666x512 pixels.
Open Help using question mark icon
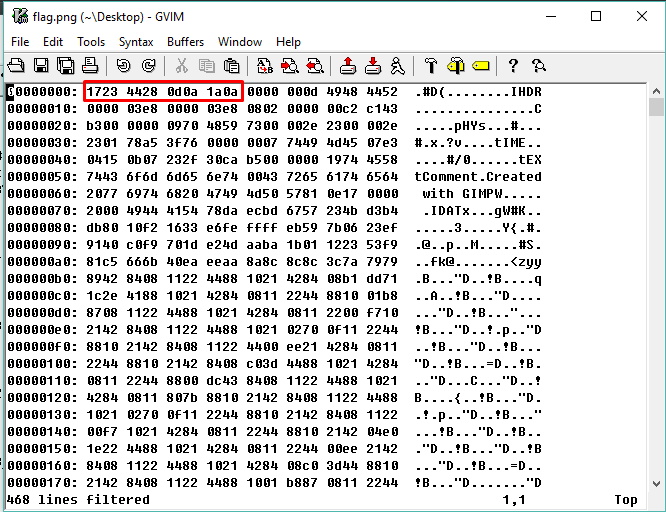[x=514, y=66]
